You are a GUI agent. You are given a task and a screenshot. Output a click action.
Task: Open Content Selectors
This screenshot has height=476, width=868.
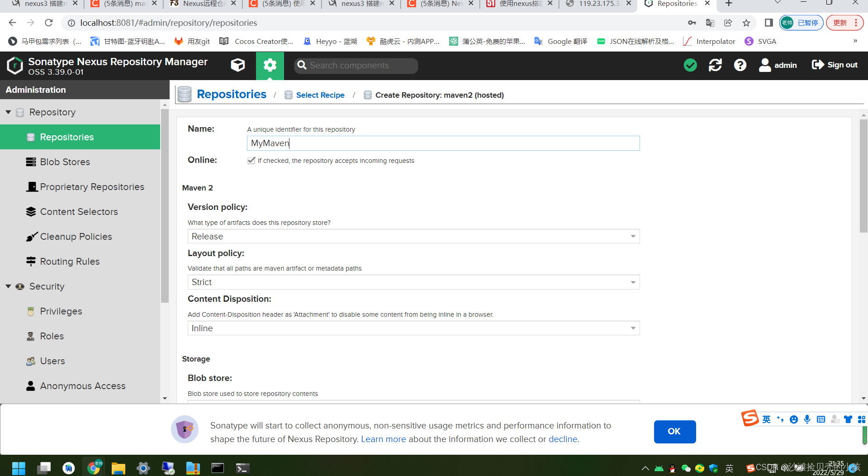point(80,212)
